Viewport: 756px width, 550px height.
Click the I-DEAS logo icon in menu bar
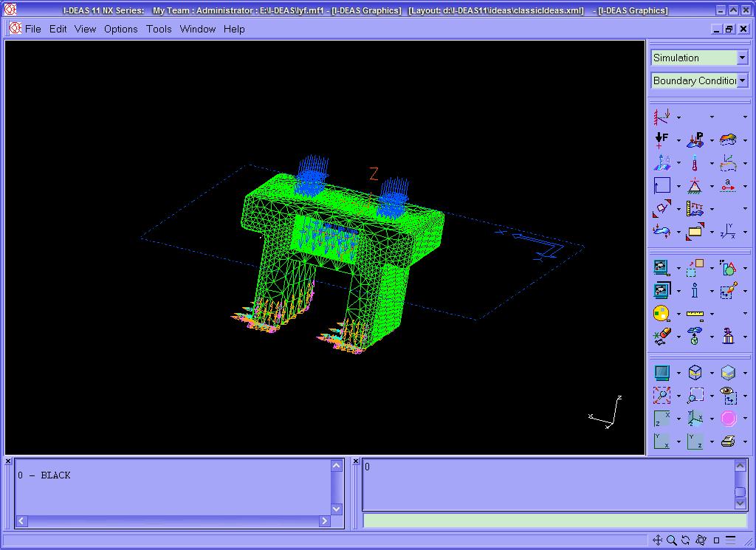coord(16,29)
